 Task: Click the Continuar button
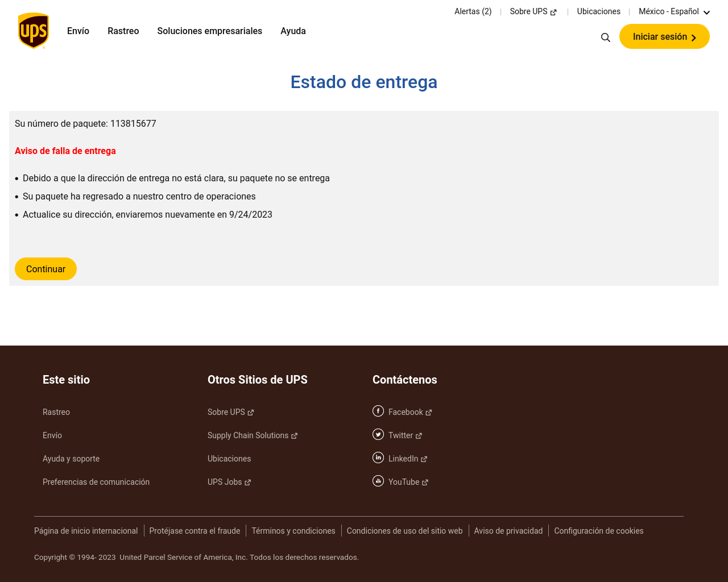tap(45, 269)
